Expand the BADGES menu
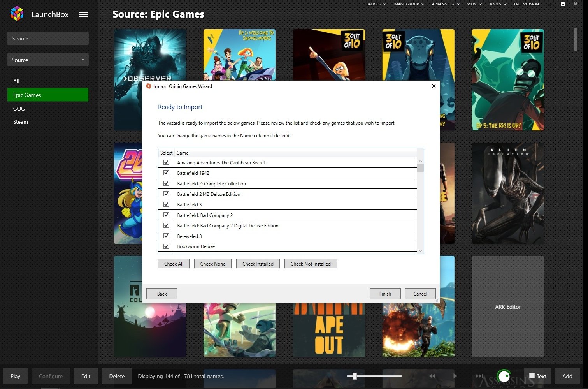Screen dimensions: 588x389 [x=376, y=4]
